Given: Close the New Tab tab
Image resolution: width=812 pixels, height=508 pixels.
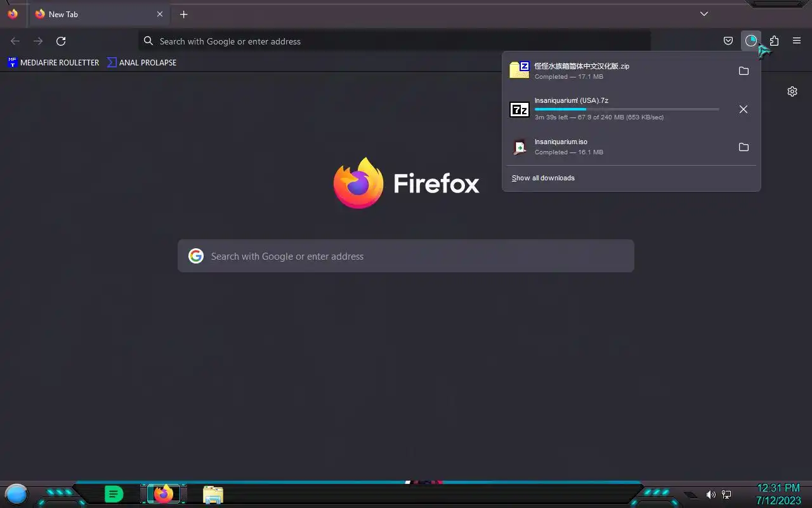Looking at the screenshot, I should click(x=160, y=14).
